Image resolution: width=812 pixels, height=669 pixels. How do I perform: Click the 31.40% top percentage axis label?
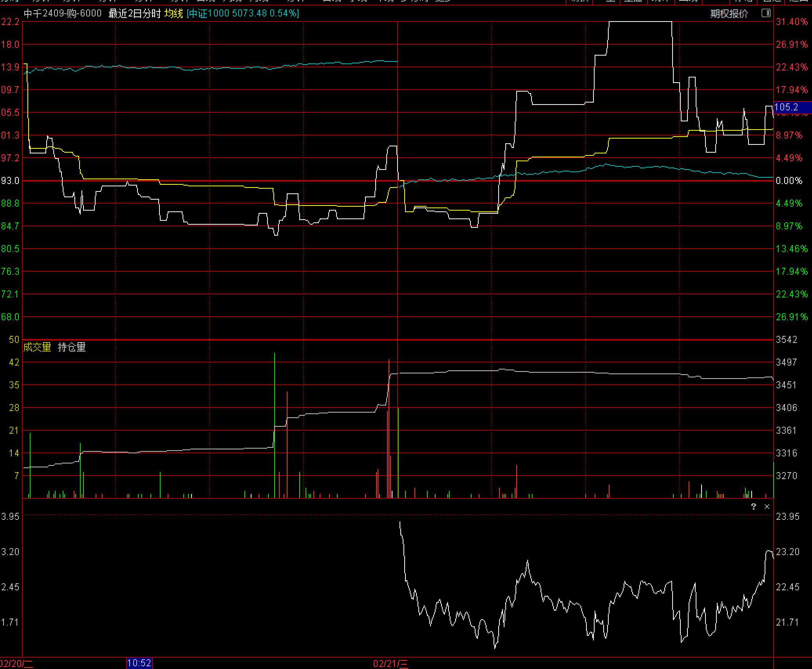click(792, 22)
